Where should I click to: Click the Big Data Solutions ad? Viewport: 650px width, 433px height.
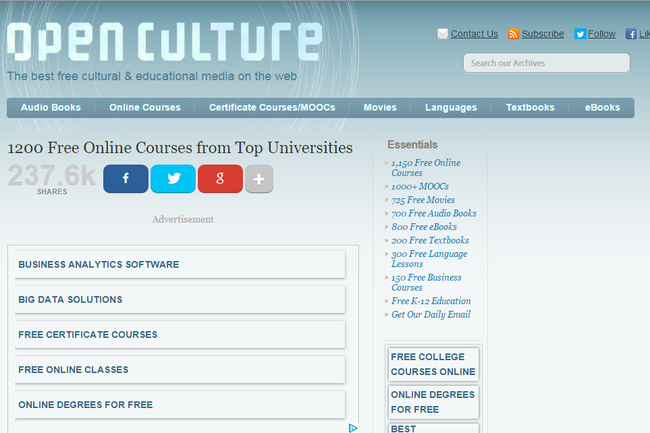point(180,300)
